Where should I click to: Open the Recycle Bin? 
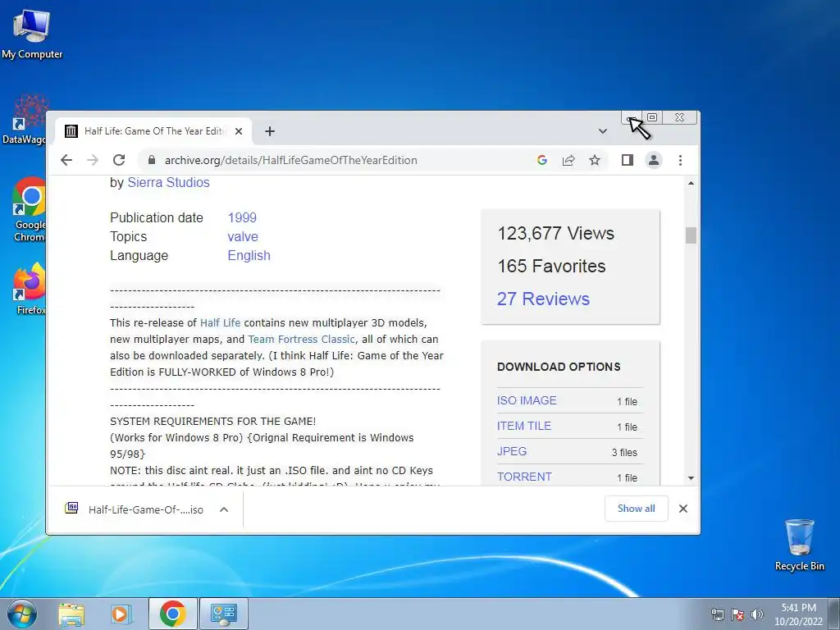pyautogui.click(x=800, y=545)
